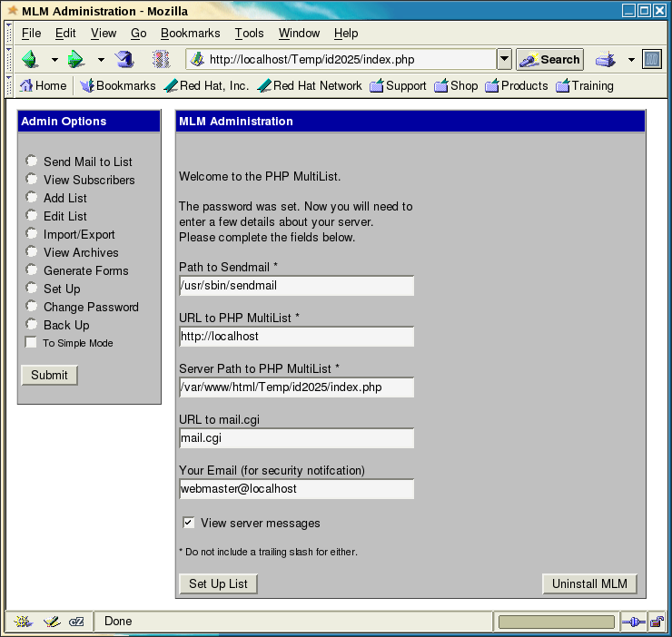
Task: Open the Training bookmark folder
Action: 585,85
